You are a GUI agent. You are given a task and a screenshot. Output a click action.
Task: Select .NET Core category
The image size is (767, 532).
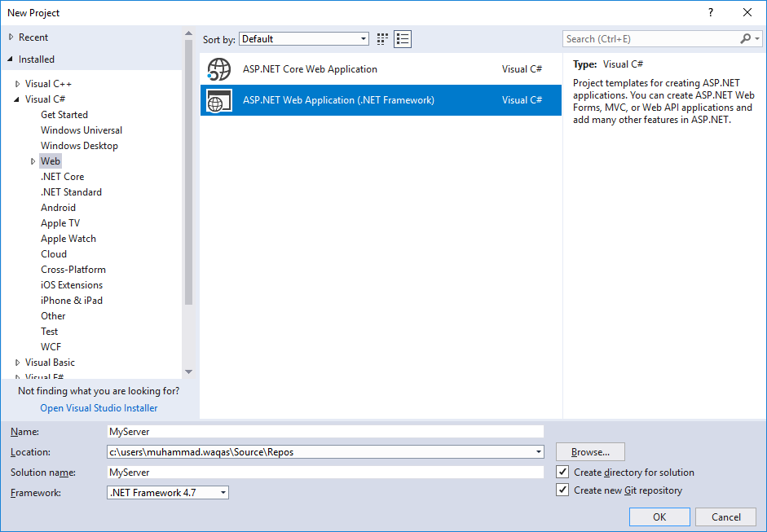click(x=62, y=177)
